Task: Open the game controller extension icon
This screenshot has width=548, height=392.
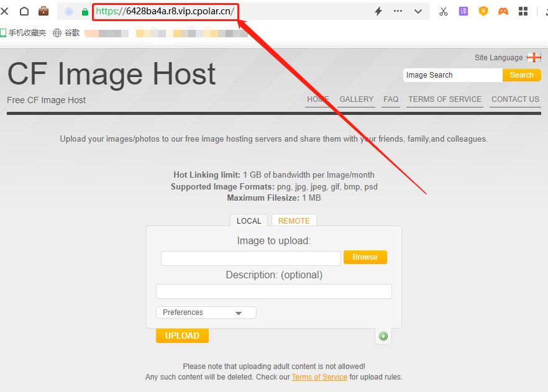Action: (503, 11)
